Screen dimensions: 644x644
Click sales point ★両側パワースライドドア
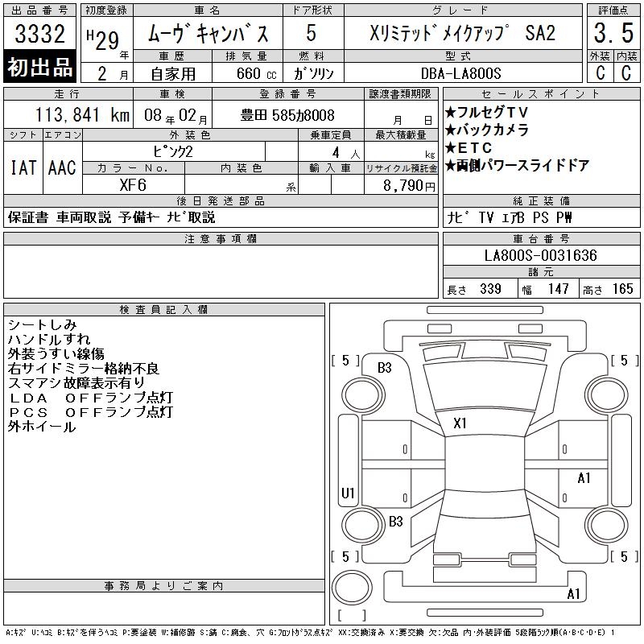(x=517, y=166)
